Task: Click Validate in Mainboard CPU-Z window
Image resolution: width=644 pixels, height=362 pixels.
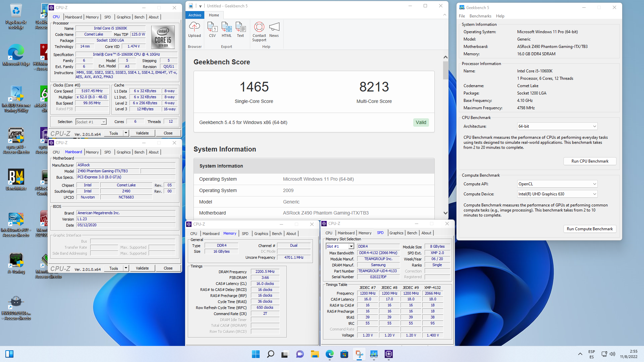Action: click(x=142, y=268)
